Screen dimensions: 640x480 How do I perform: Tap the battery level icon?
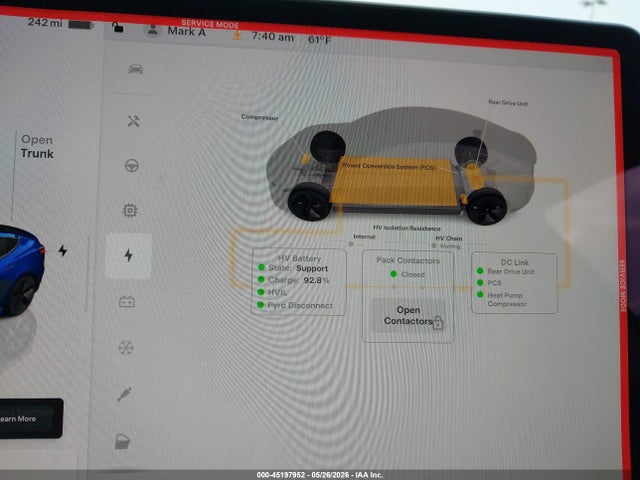(80, 25)
